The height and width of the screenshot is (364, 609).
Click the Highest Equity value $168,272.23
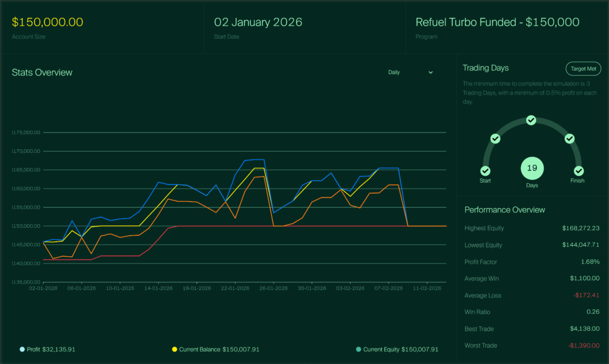point(580,228)
